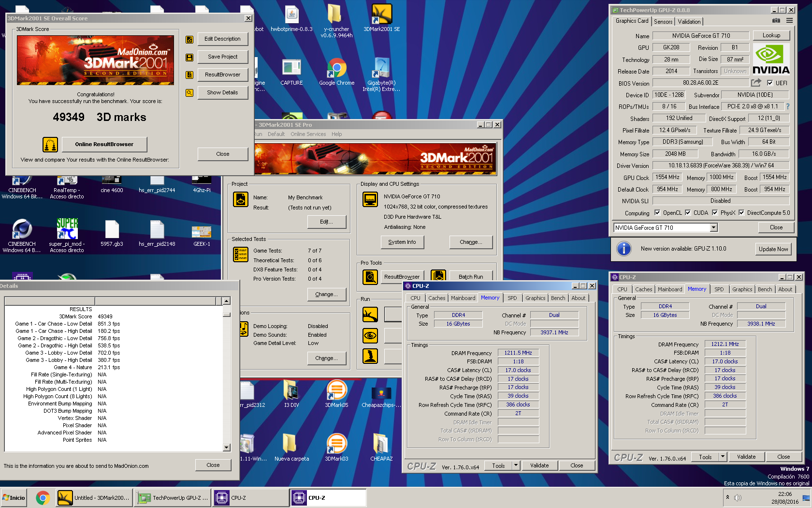Viewport: 812px width, 508px height.
Task: Open Tools dropdown arrow in right CPU-Z window
Action: (723, 457)
